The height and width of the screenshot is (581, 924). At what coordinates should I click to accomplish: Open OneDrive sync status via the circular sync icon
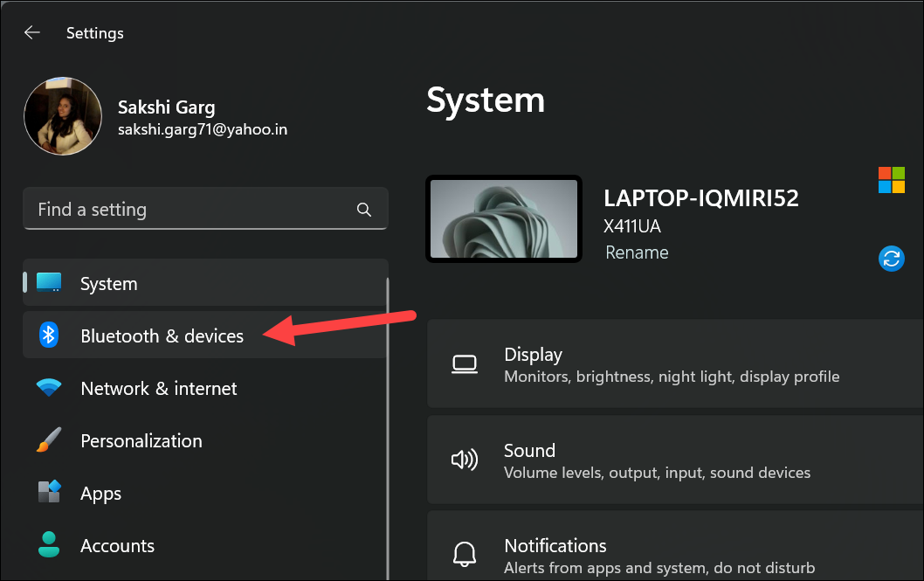pos(892,259)
